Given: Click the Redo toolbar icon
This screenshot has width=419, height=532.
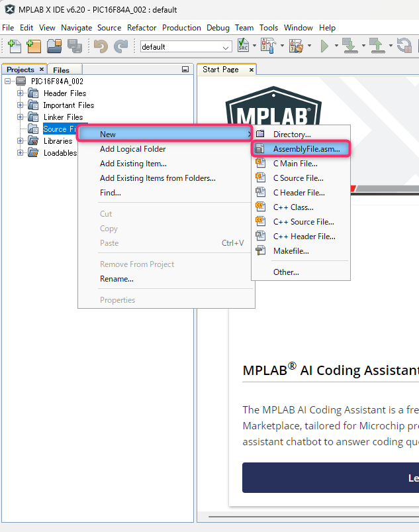Looking at the screenshot, I should click(x=120, y=46).
